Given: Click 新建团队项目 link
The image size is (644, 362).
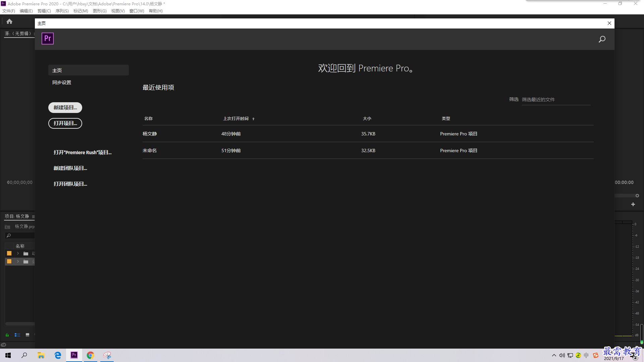Looking at the screenshot, I should pyautogui.click(x=70, y=168).
